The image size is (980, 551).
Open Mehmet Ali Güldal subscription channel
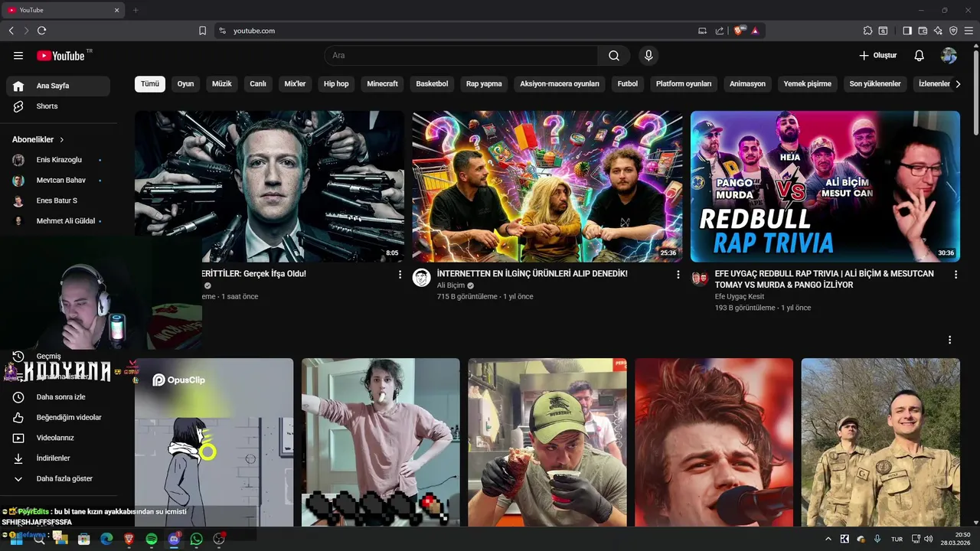[58, 221]
